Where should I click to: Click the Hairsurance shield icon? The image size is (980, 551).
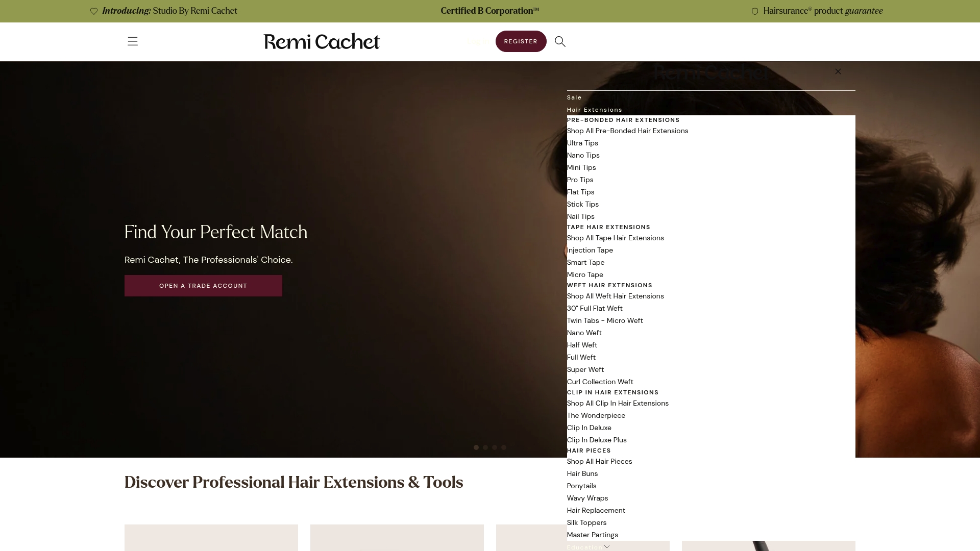click(x=755, y=11)
